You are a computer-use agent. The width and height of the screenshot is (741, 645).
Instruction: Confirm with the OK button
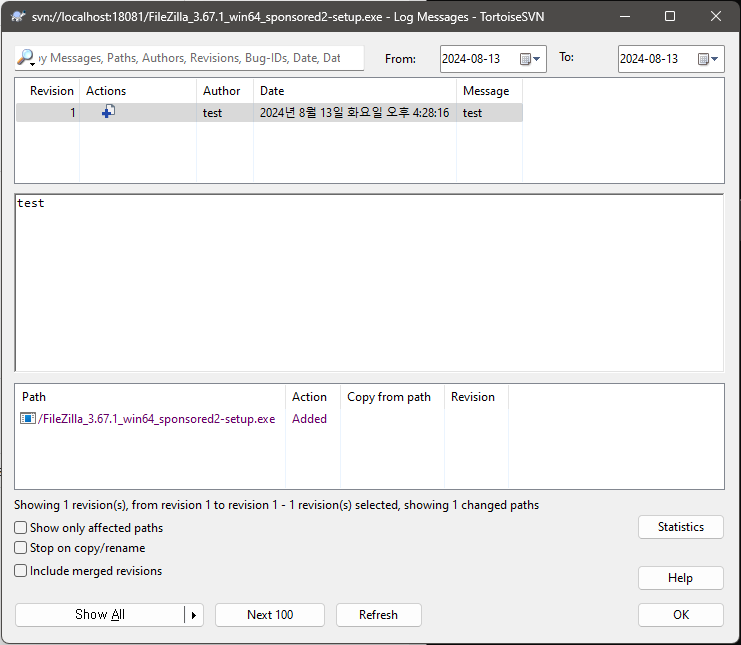681,615
